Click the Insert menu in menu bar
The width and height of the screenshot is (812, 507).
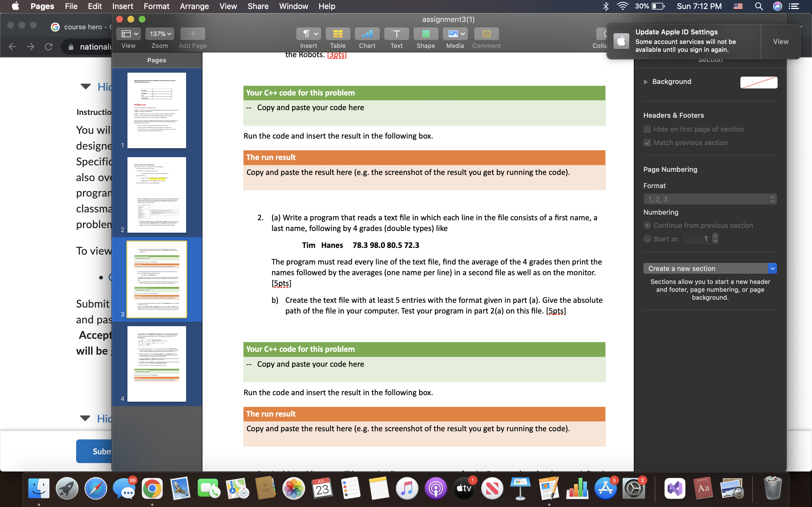(122, 6)
